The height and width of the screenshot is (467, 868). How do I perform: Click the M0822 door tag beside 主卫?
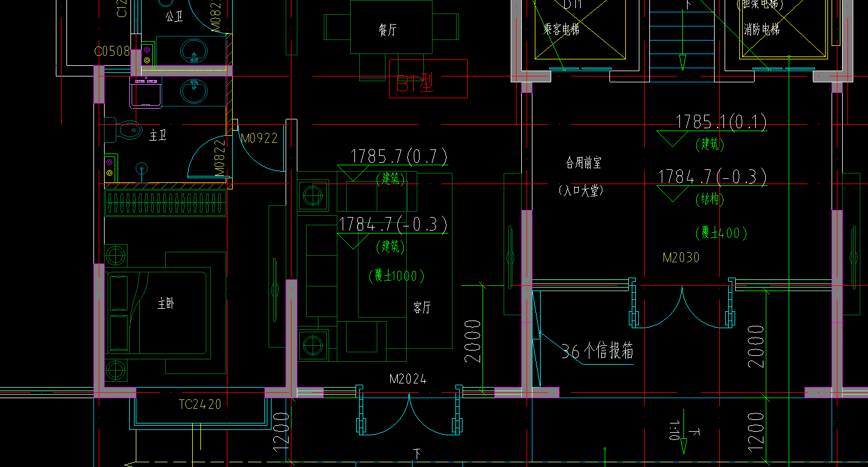click(x=220, y=158)
